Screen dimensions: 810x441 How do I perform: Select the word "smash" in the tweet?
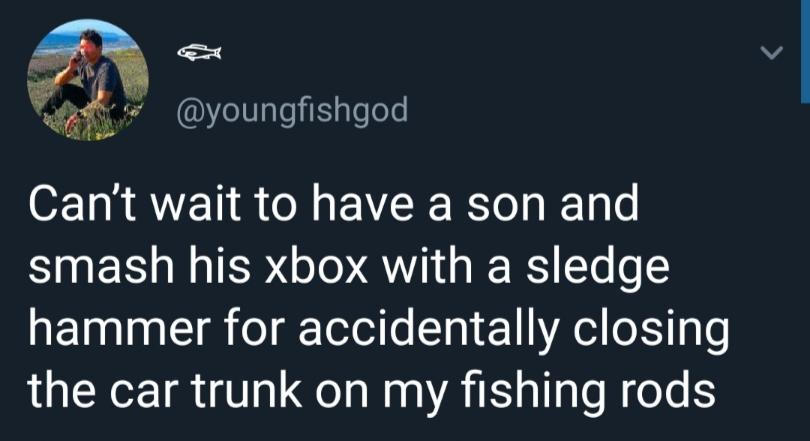(96, 267)
